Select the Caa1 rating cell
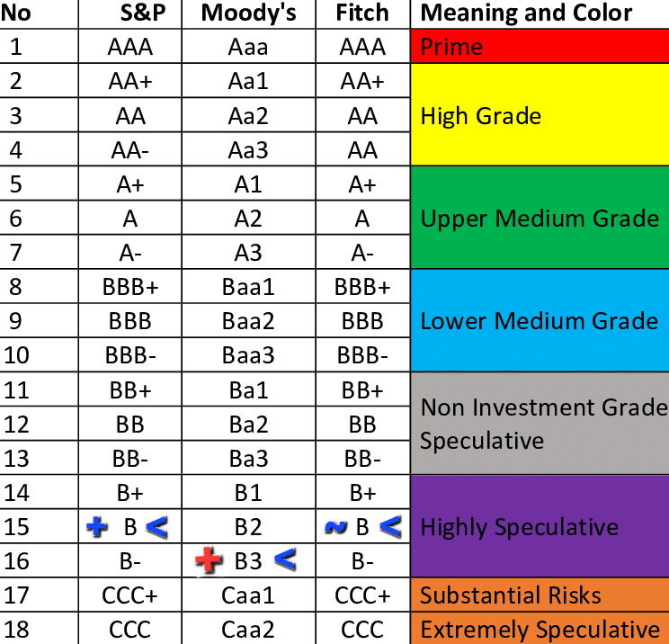This screenshot has height=644, width=669. pyautogui.click(x=248, y=595)
